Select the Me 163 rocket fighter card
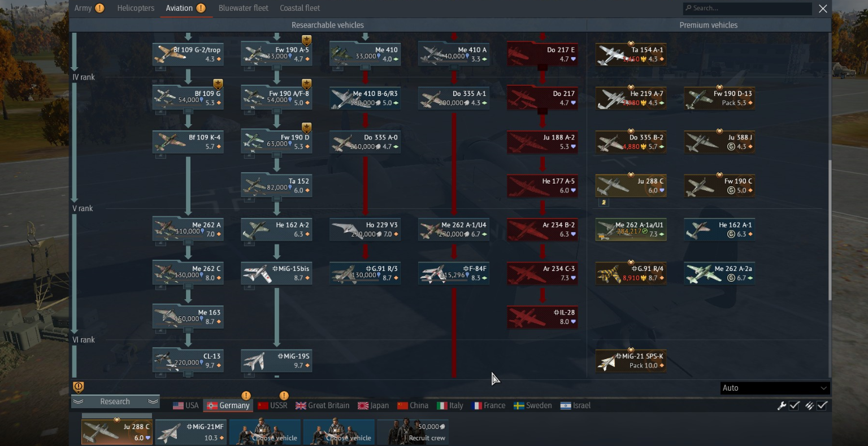This screenshot has width=868, height=446. 188,317
